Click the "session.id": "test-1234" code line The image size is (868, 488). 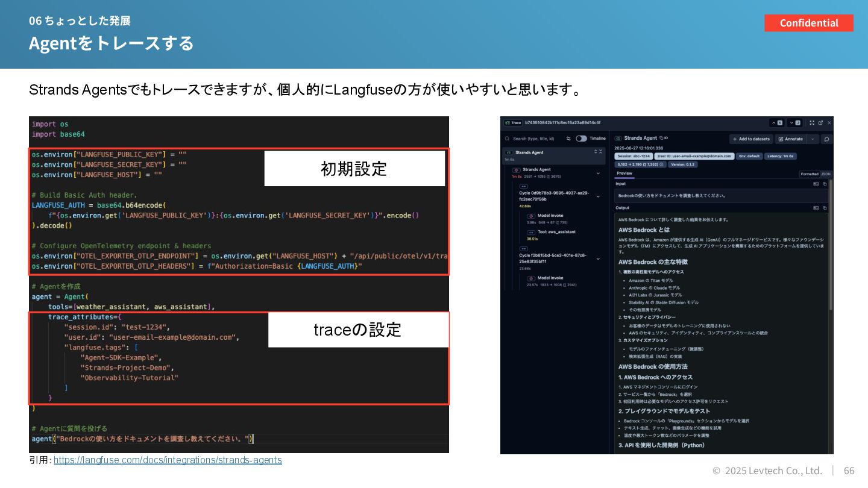point(117,327)
